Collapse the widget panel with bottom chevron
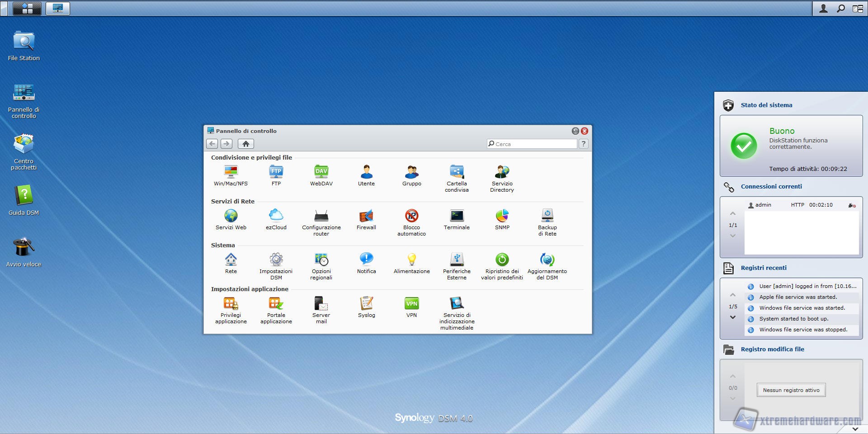This screenshot has height=434, width=868. pos(855,429)
